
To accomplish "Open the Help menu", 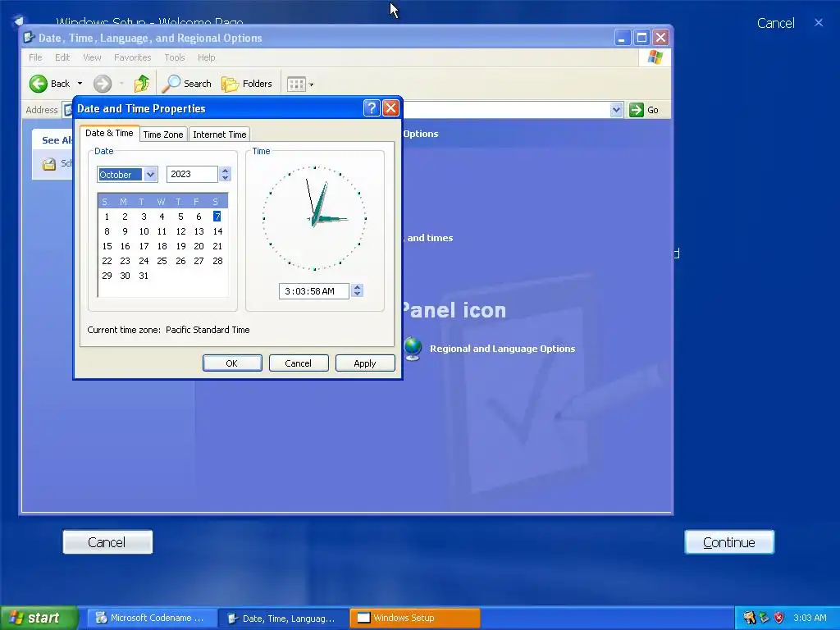I will pos(206,57).
